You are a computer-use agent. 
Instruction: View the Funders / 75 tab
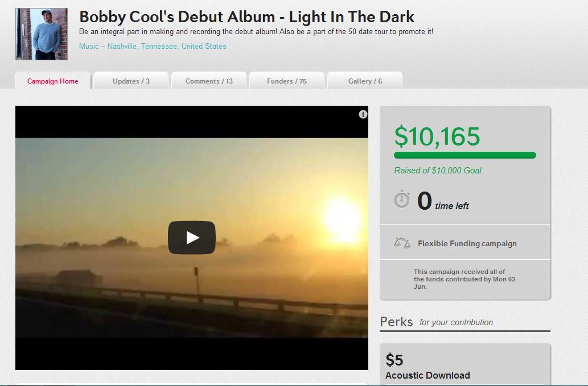click(x=287, y=81)
